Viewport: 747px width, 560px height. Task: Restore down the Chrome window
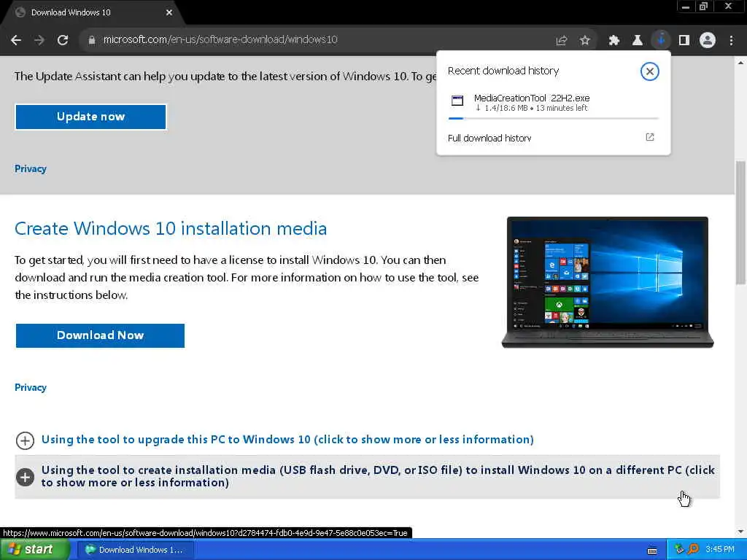703,7
